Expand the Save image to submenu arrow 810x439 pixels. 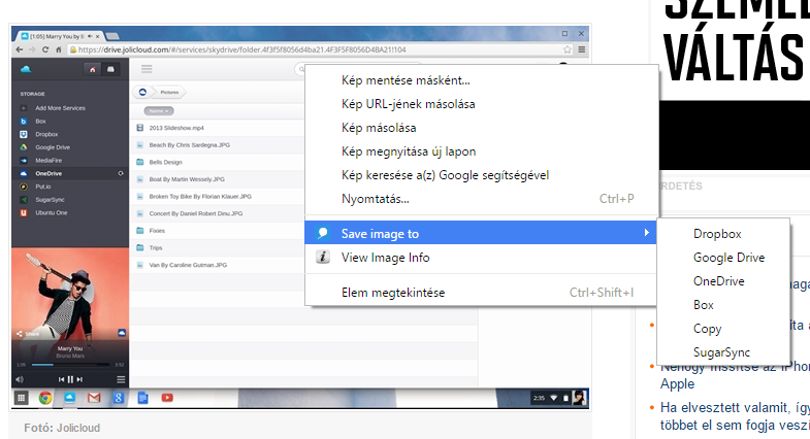tap(646, 233)
